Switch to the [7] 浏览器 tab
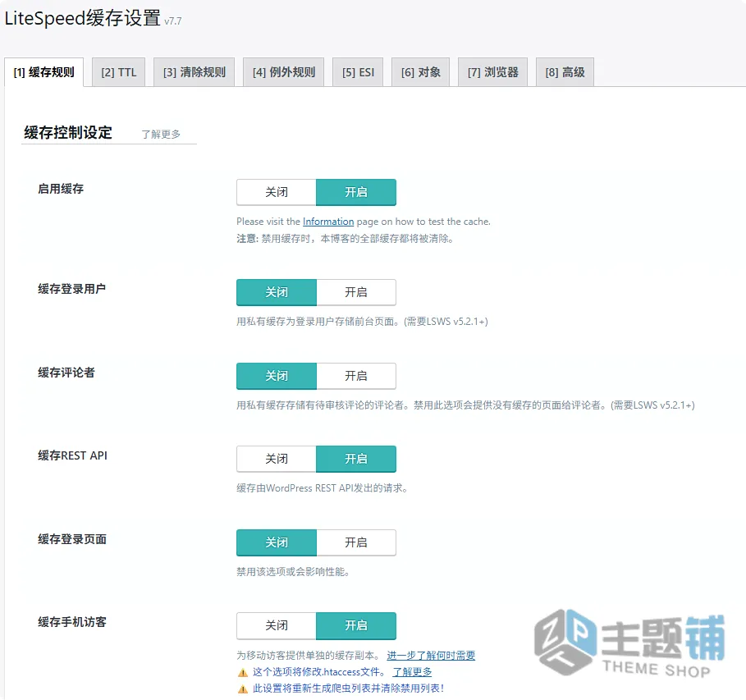This screenshot has width=746, height=700. (x=492, y=72)
